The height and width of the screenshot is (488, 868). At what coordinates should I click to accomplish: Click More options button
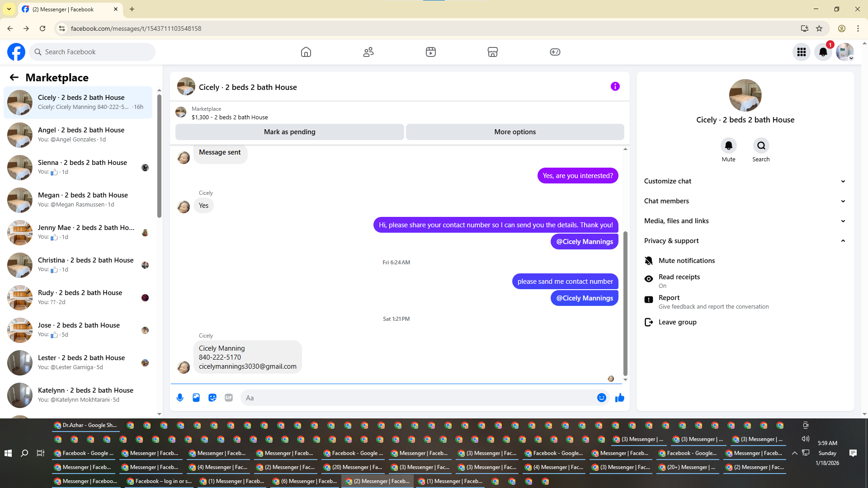click(x=515, y=132)
